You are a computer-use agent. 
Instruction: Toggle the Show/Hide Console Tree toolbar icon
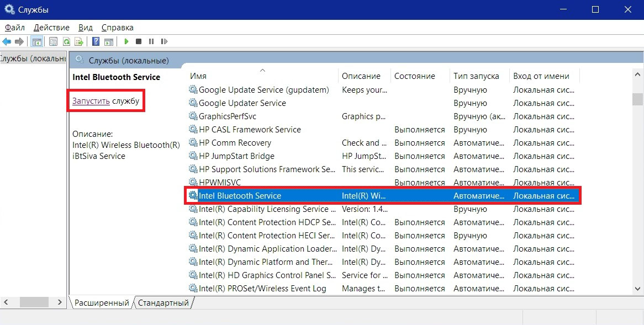(x=37, y=41)
